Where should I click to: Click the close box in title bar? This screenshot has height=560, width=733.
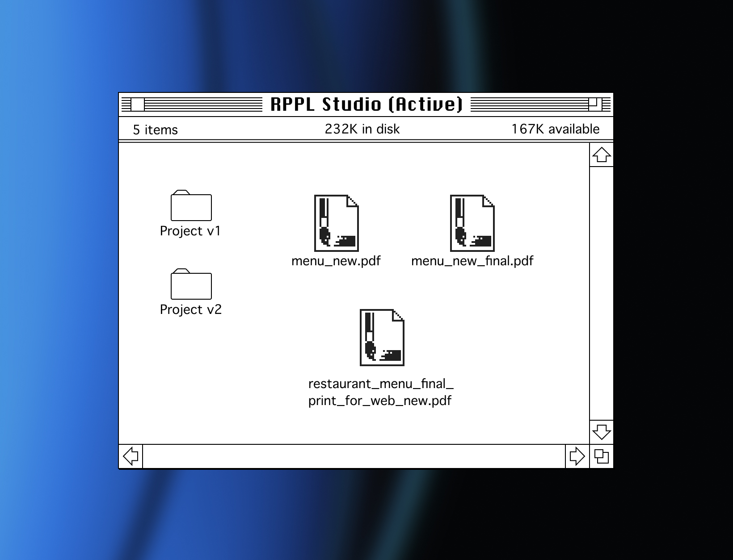coord(138,104)
